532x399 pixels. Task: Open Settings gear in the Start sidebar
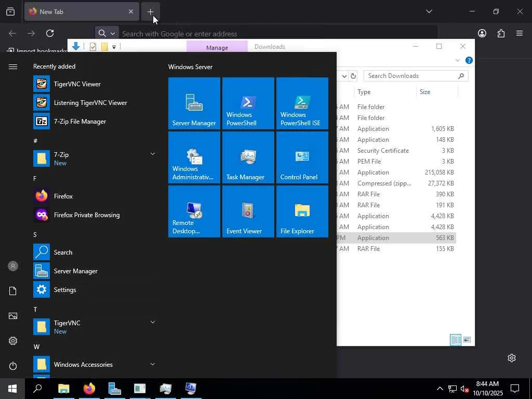pos(13,341)
